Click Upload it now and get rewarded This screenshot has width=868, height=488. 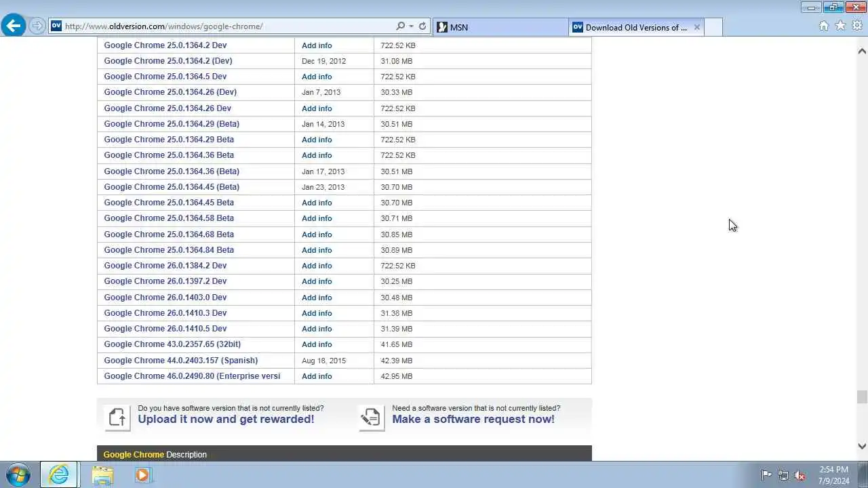click(226, 419)
